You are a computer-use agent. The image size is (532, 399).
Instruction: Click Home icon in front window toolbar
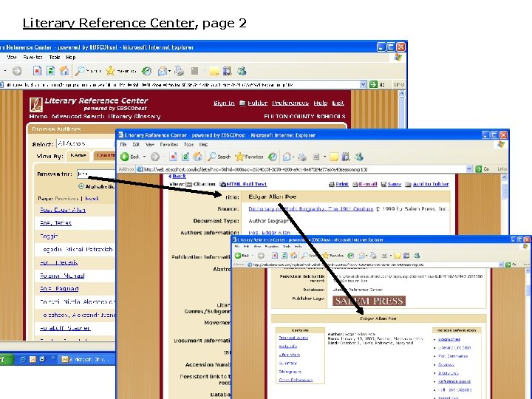(293, 255)
